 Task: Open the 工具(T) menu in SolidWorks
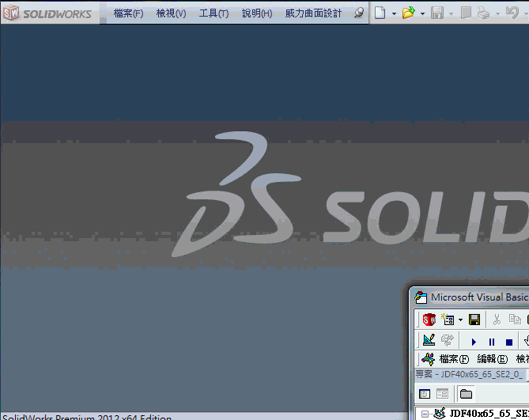214,13
